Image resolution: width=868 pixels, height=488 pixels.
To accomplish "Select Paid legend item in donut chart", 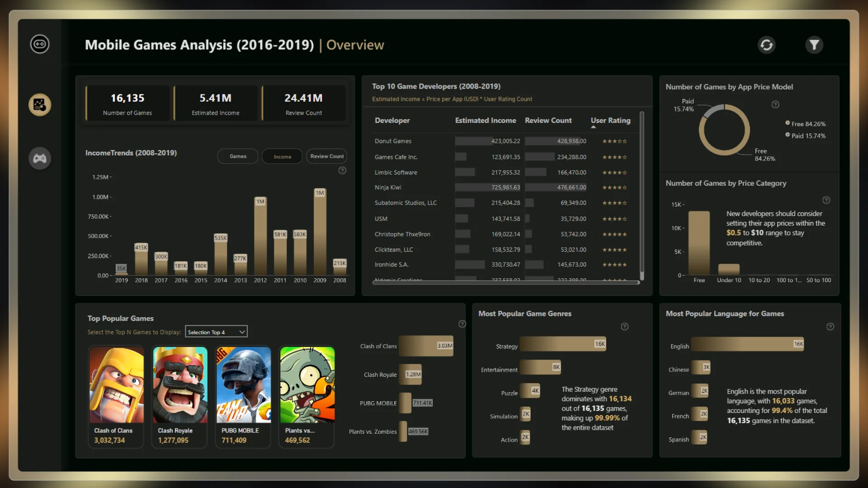I will click(806, 136).
